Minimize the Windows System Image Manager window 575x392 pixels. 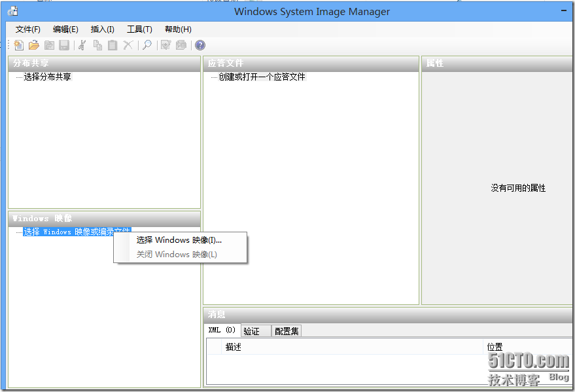coord(564,11)
